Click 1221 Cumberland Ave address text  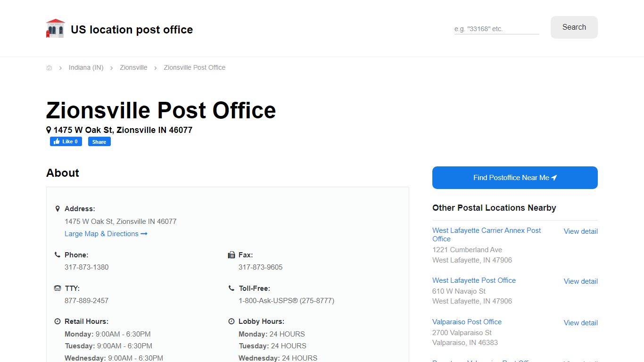tap(467, 250)
